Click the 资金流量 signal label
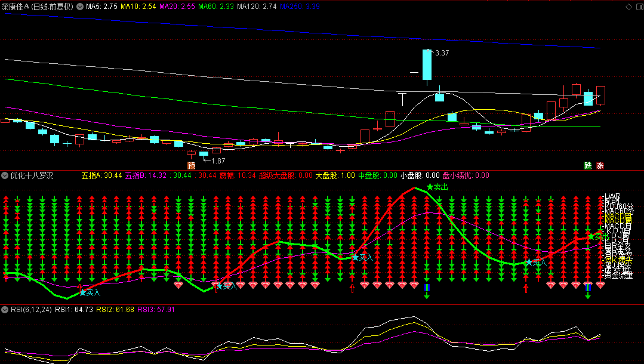Viewport: 644px width, 364px height. (618, 275)
